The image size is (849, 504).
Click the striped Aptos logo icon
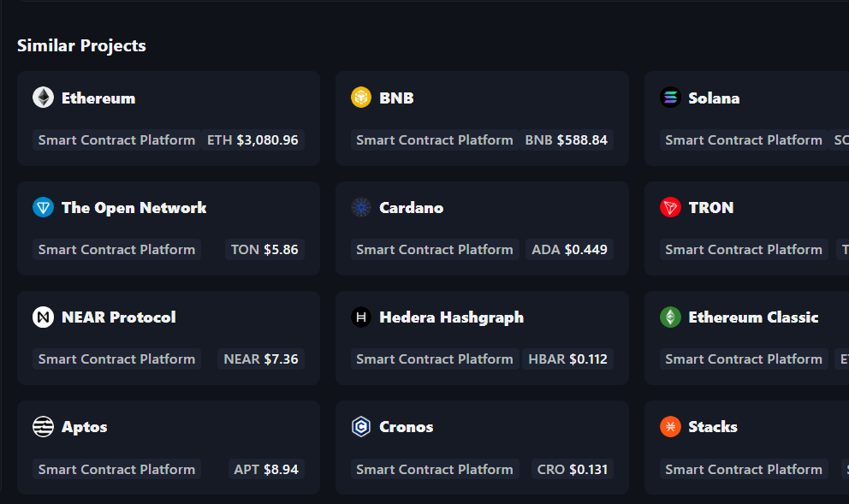coord(43,427)
